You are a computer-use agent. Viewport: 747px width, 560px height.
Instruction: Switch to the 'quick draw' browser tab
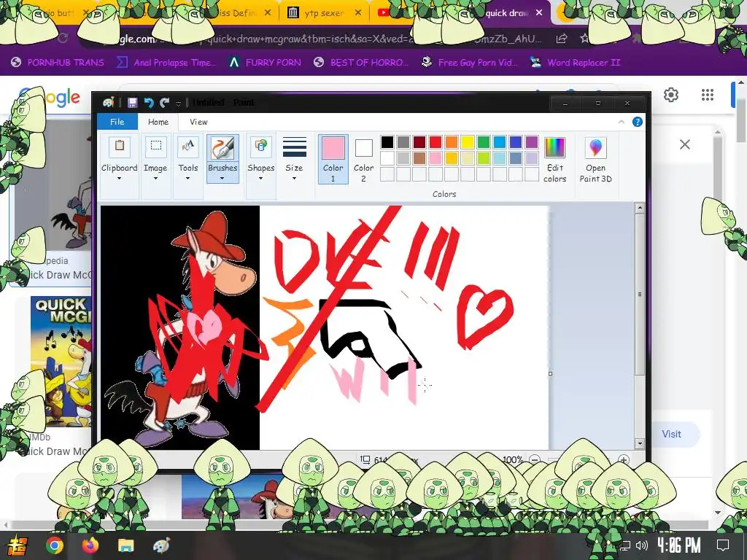pos(508,13)
